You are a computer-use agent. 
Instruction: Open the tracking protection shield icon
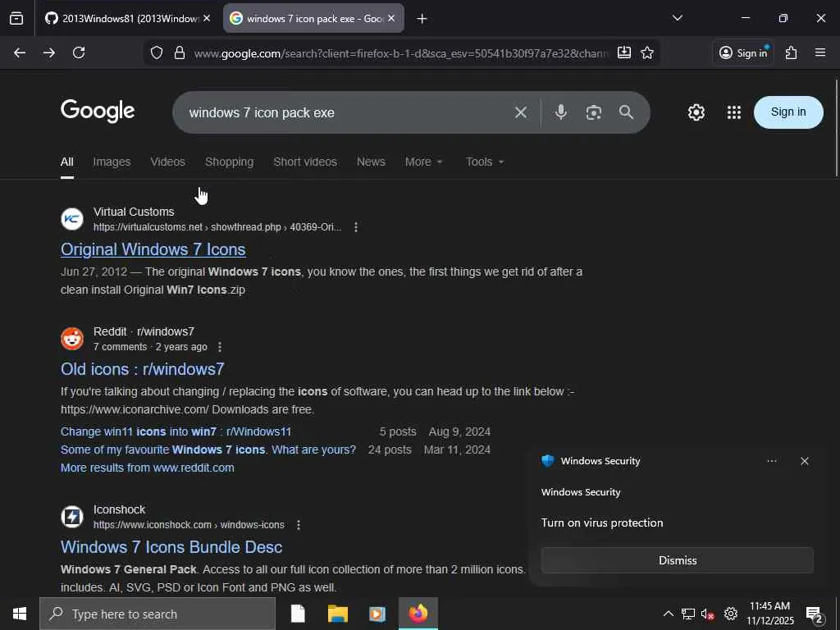[157, 52]
